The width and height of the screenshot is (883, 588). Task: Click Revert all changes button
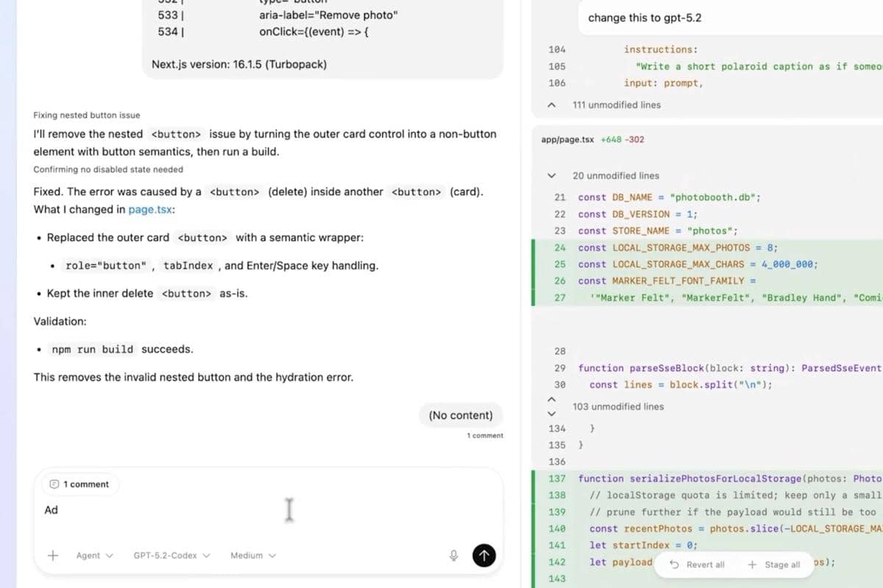[698, 564]
